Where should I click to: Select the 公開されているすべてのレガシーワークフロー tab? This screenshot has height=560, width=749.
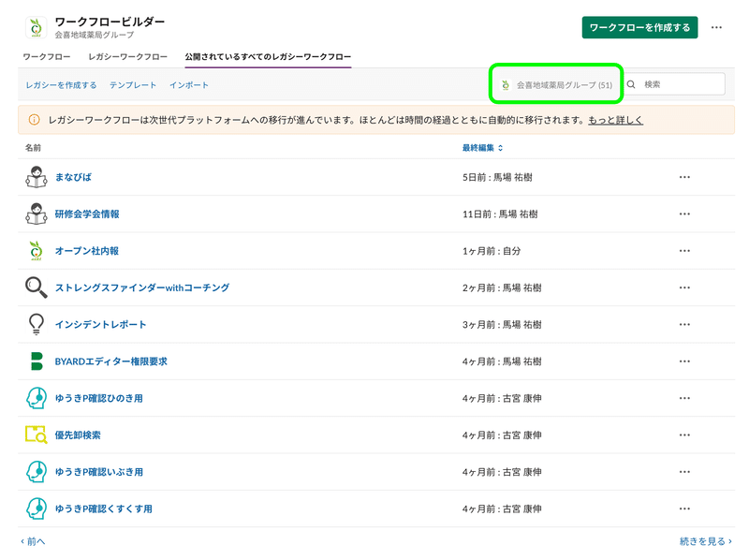[268, 57]
